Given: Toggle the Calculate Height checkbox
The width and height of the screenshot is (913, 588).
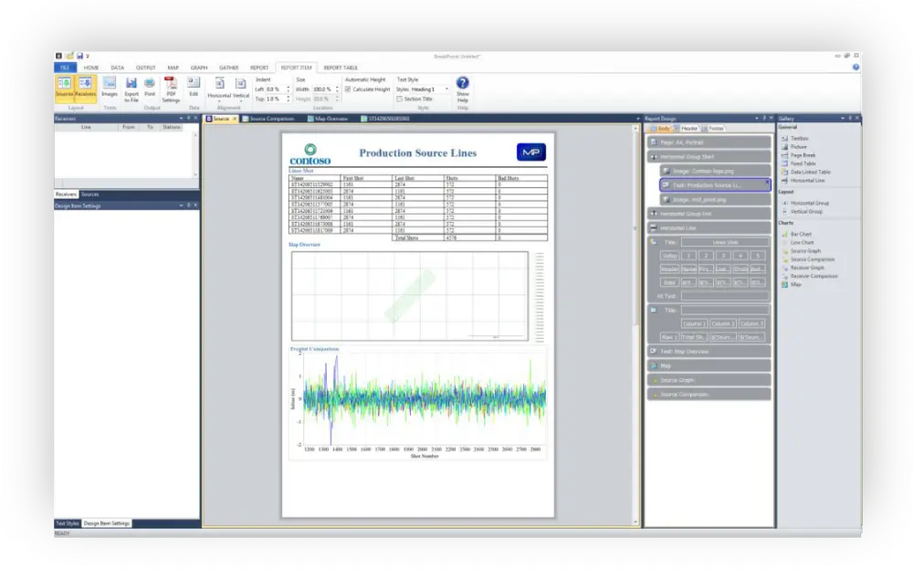Looking at the screenshot, I should (x=348, y=89).
